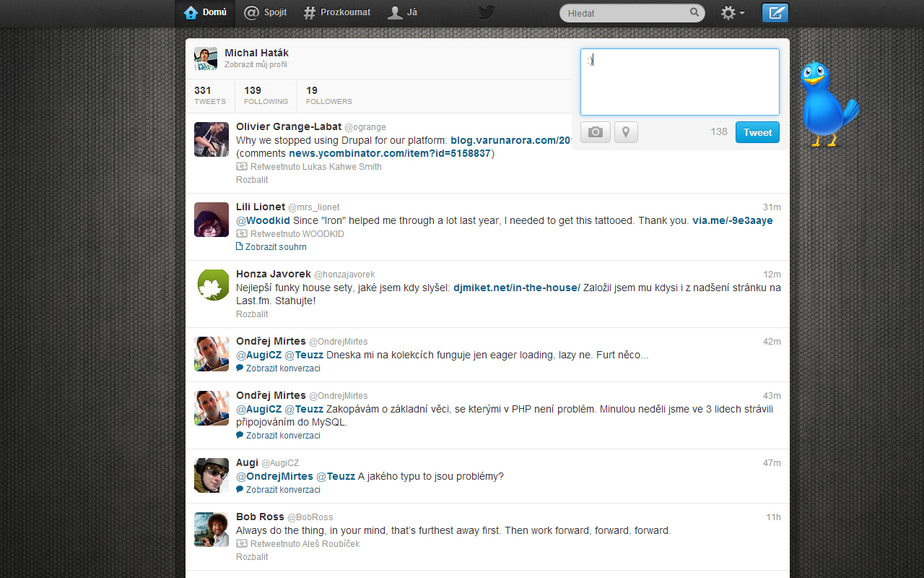924x578 pixels.
Task: Open the settings gear dropdown
Action: pos(733,13)
